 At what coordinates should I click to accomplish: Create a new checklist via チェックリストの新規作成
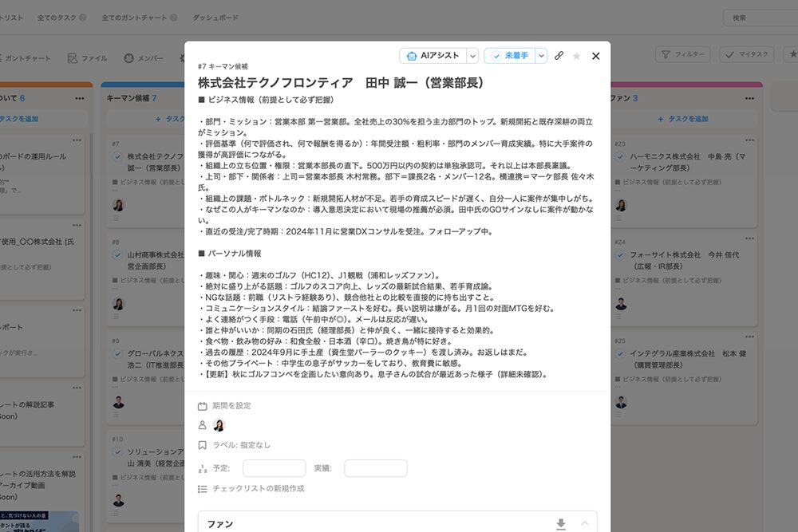(x=259, y=488)
